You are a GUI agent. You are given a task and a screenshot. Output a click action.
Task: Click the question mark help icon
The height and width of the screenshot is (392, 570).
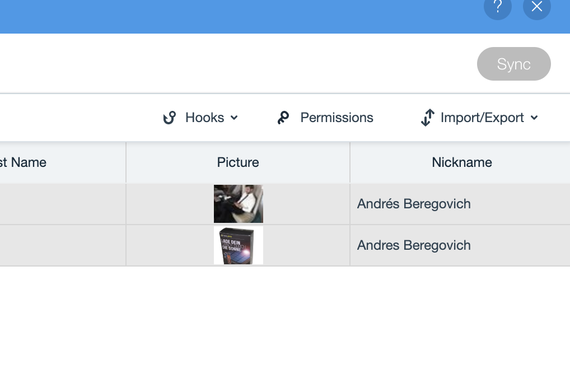point(497,7)
